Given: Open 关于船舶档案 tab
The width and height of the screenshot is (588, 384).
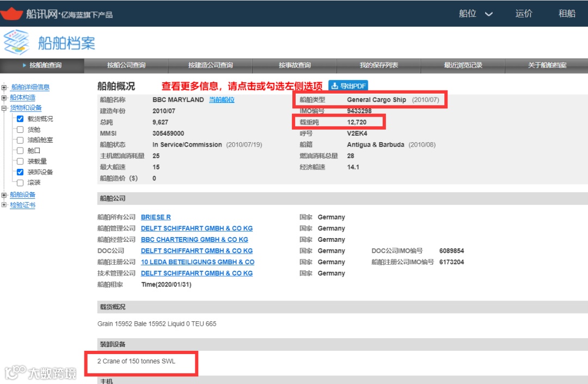Looking at the screenshot, I should [x=547, y=65].
